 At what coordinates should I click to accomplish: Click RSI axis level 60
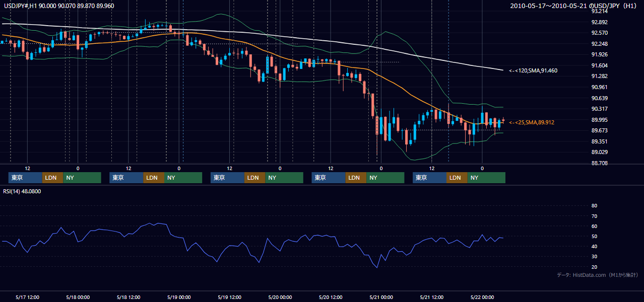pos(594,226)
